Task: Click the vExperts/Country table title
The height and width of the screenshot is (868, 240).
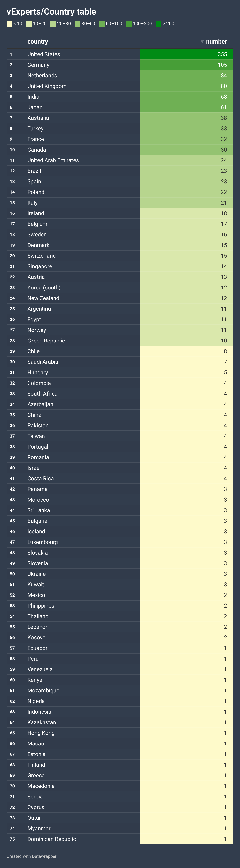Action: pyautogui.click(x=51, y=11)
